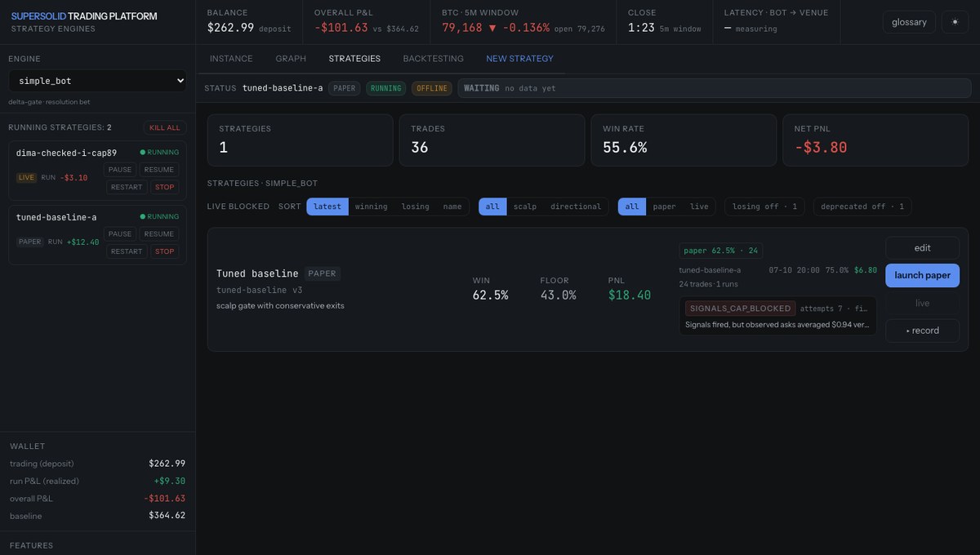
Task: Sort strategies by name
Action: (452, 206)
